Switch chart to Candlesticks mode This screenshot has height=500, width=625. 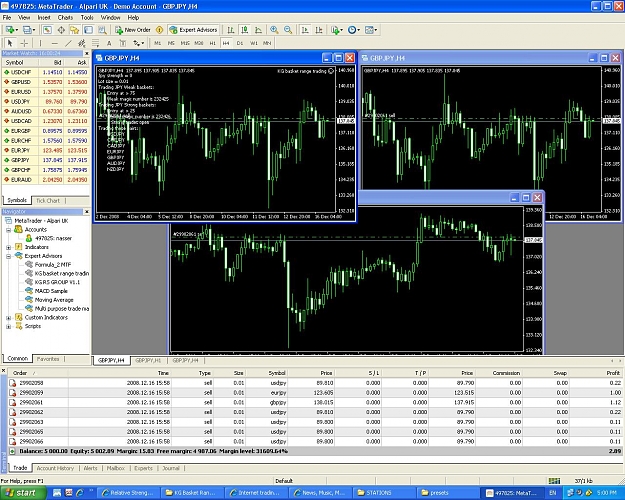pyautogui.click(x=245, y=30)
